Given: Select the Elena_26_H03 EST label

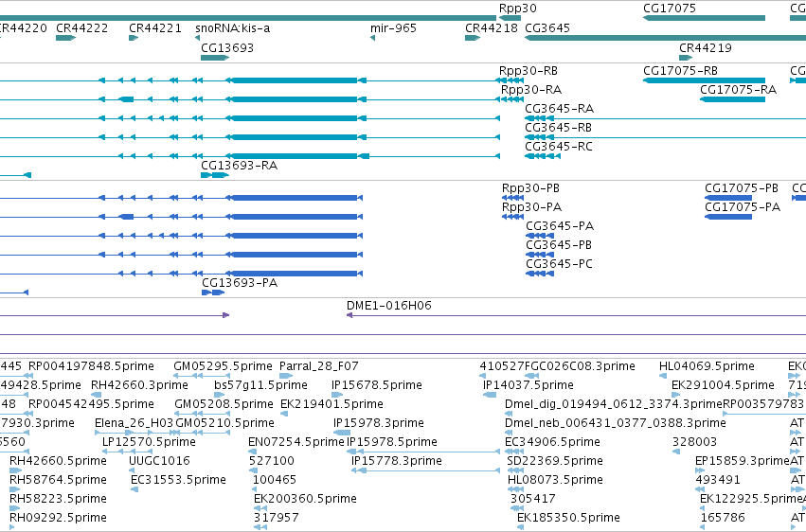Looking at the screenshot, I should pyautogui.click(x=134, y=423).
